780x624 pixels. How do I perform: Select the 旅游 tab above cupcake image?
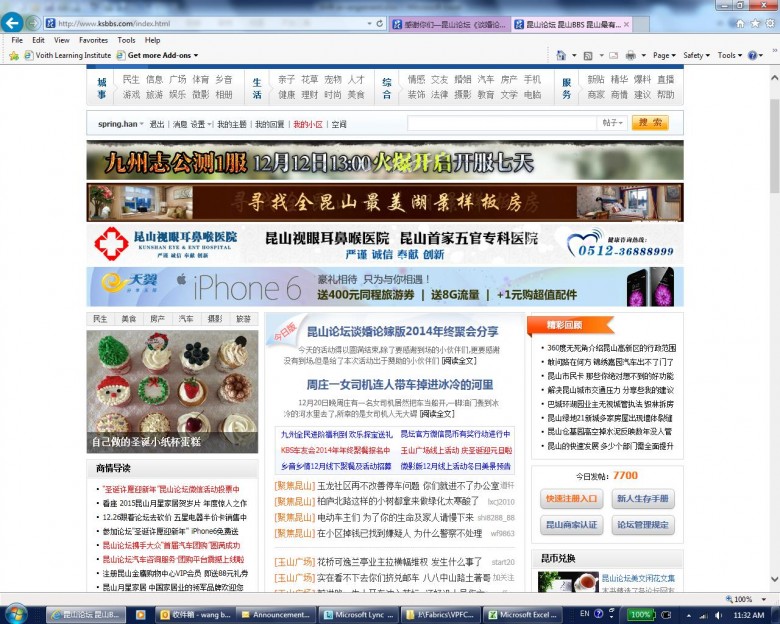point(243,319)
